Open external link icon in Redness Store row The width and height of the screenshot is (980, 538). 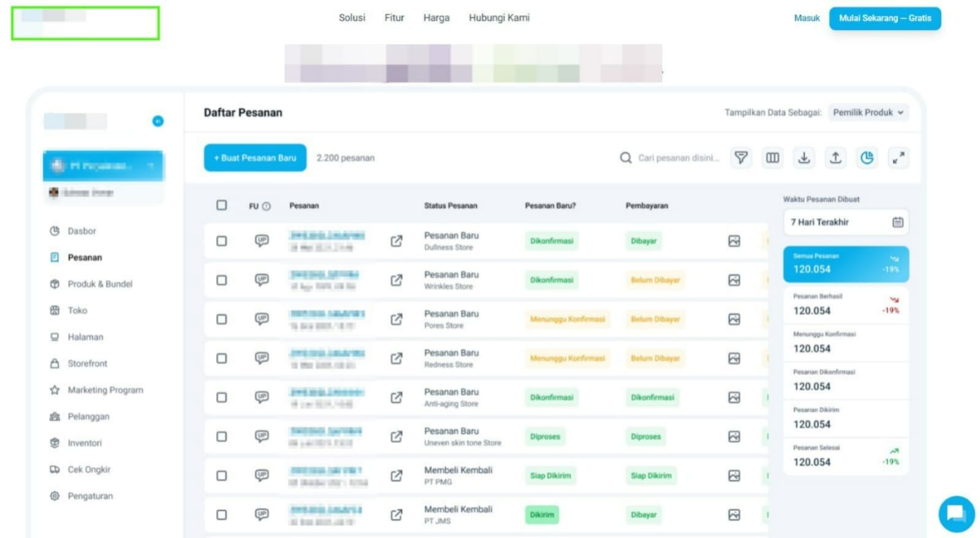(397, 358)
